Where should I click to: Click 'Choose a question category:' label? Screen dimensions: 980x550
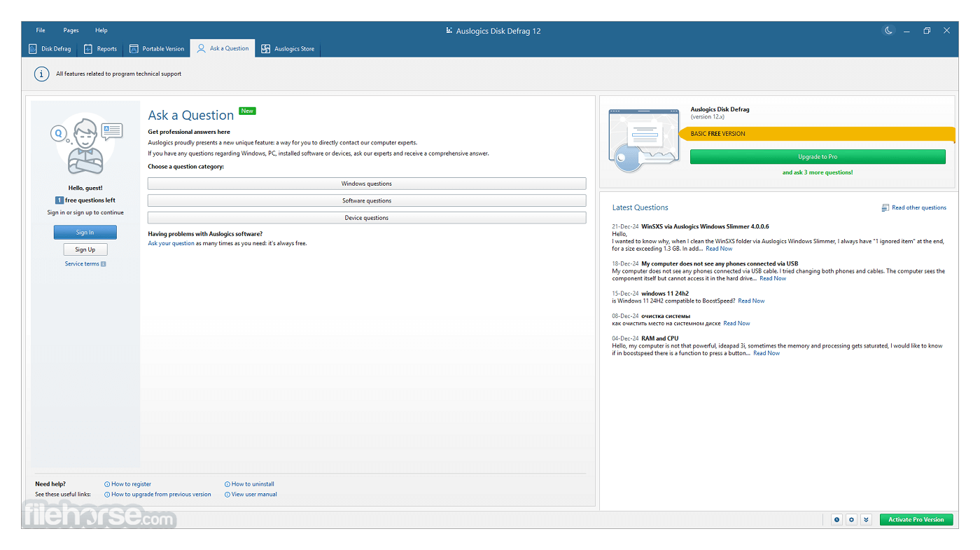click(186, 167)
